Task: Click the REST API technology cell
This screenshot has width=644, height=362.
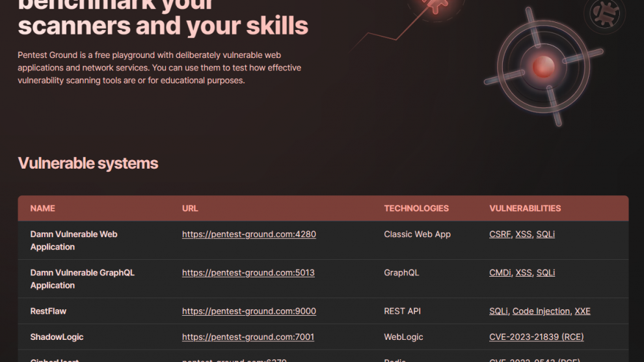Action: coord(402,311)
